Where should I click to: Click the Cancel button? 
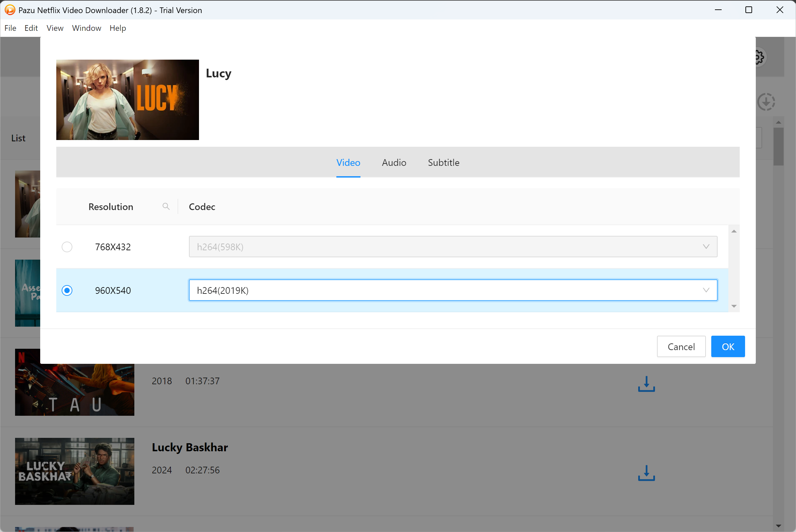coord(681,346)
